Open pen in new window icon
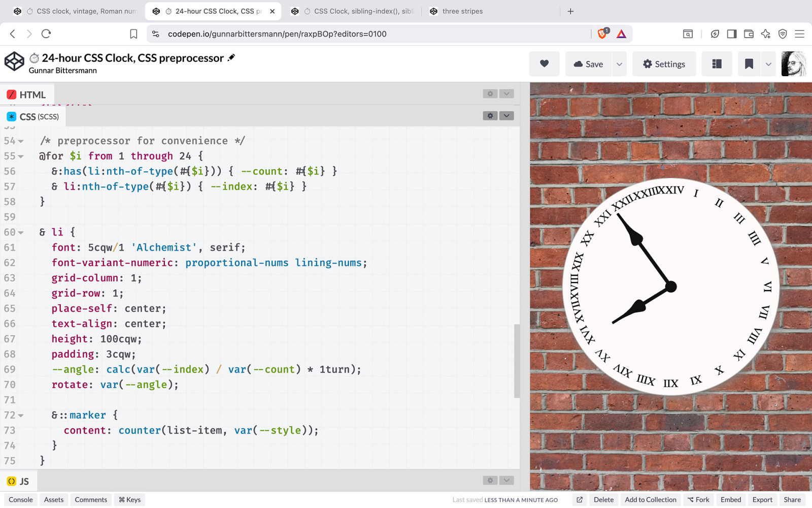812x508 pixels. coord(580,500)
